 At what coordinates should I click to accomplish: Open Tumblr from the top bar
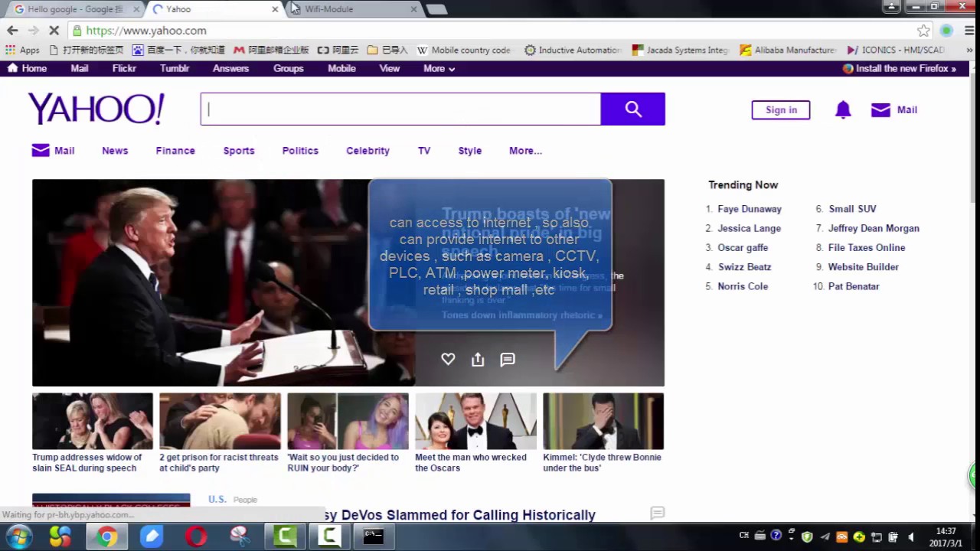point(175,68)
